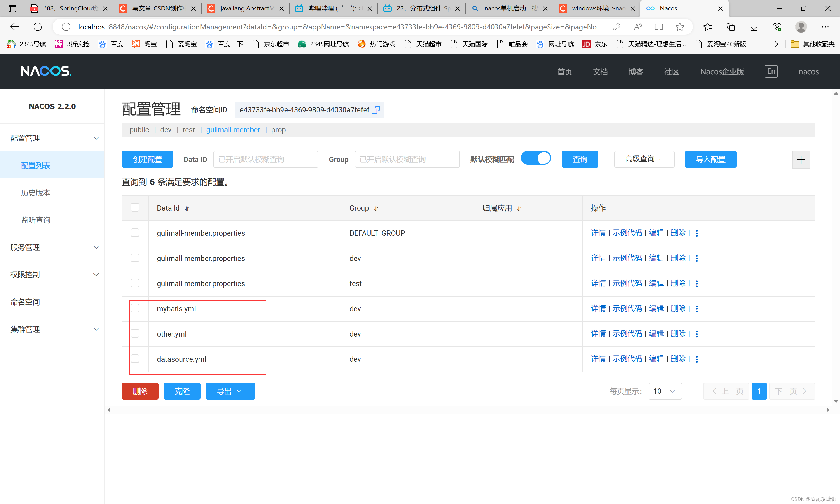This screenshot has width=840, height=504.
Task: Check gulimall-member.properties dev row checkbox
Action: pyautogui.click(x=135, y=258)
